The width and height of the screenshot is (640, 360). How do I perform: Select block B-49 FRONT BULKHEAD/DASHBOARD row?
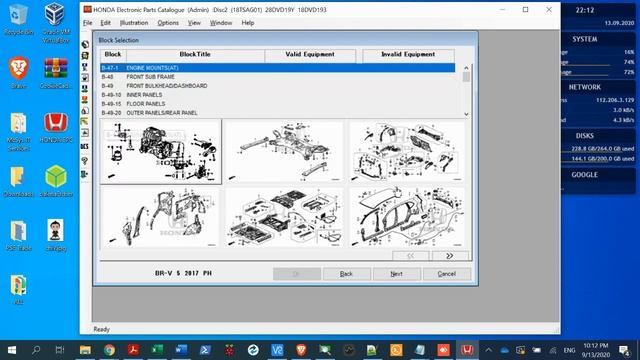point(278,86)
